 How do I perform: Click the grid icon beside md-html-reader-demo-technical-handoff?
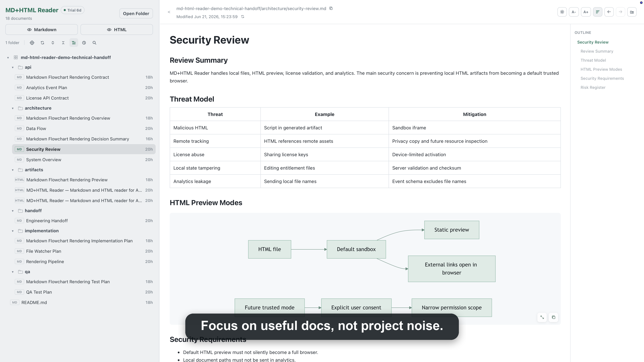(16, 57)
